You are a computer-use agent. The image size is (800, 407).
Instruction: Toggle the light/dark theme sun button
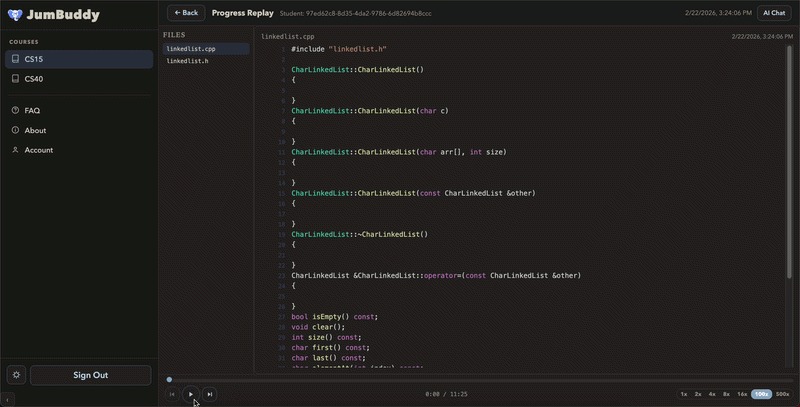(x=16, y=375)
